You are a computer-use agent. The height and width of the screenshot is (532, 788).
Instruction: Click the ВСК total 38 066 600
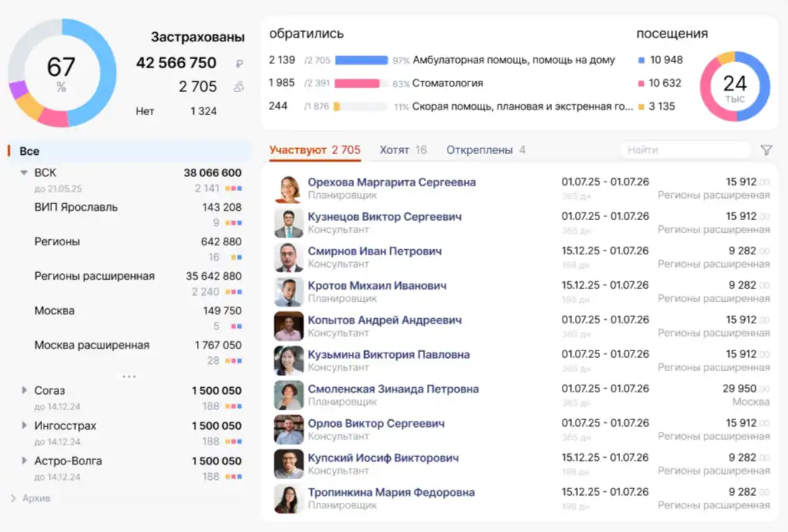pos(212,172)
